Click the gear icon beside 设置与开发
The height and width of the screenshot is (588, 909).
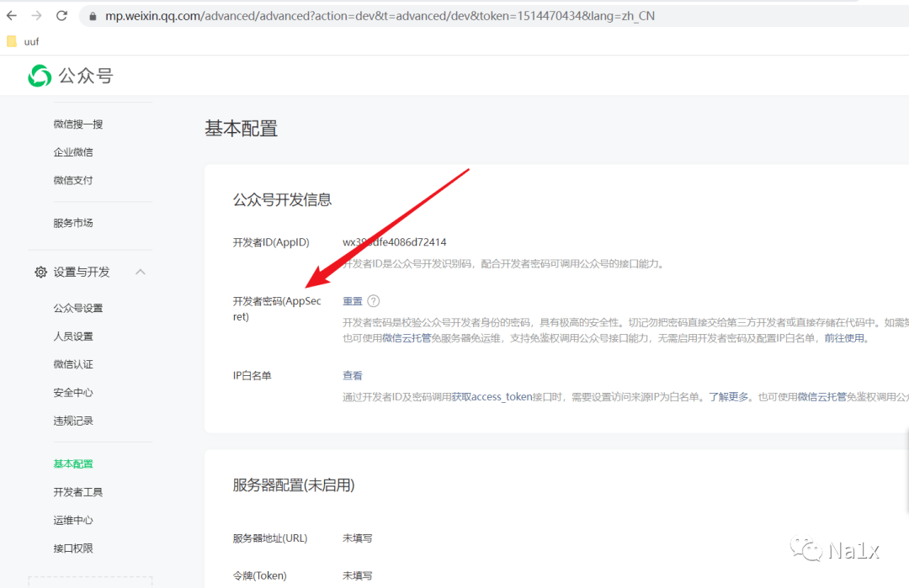tap(40, 273)
